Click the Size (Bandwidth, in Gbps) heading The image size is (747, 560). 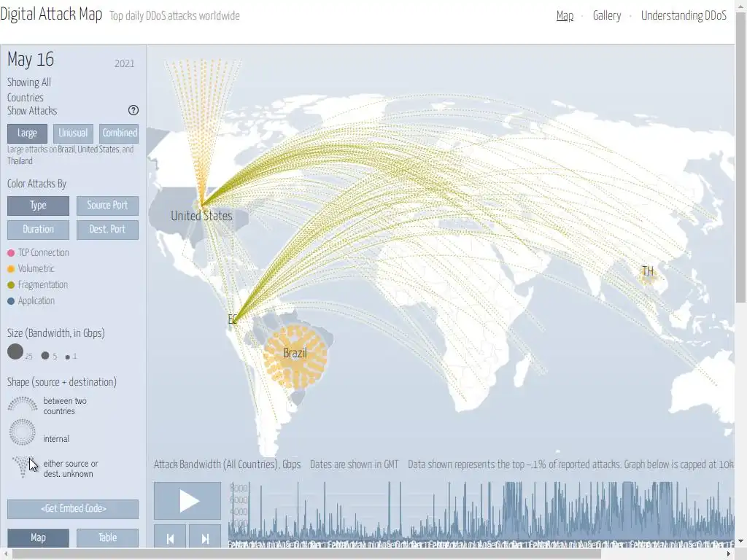[x=55, y=333]
